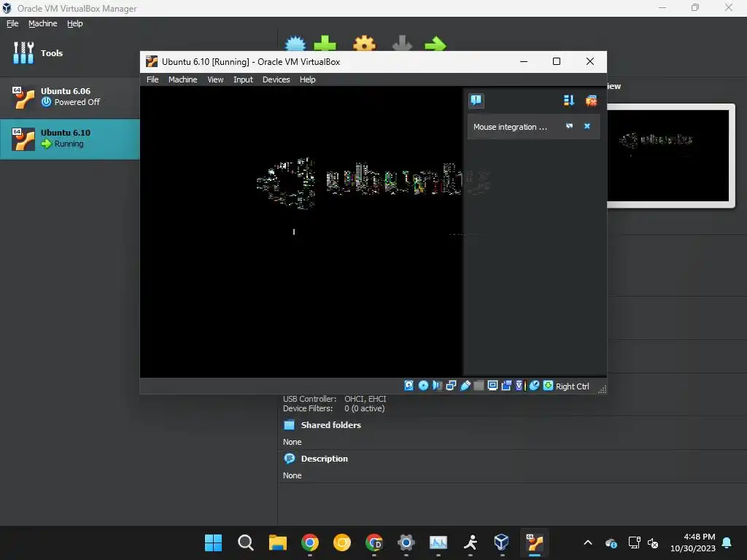
Task: Click the VM preview thumbnail in Manager
Action: pos(669,156)
